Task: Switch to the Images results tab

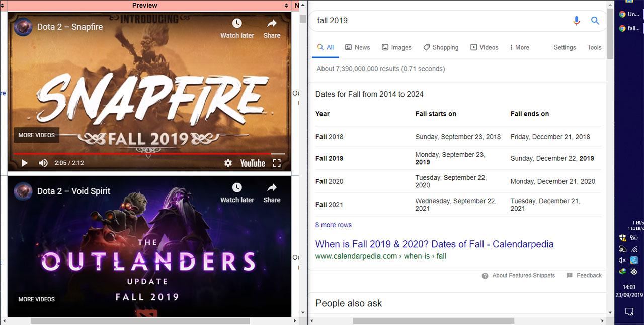Action: (396, 47)
